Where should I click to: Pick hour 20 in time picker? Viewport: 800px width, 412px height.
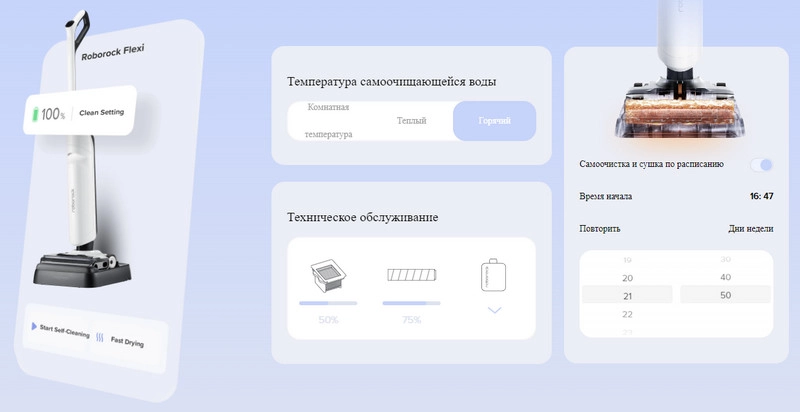(627, 278)
